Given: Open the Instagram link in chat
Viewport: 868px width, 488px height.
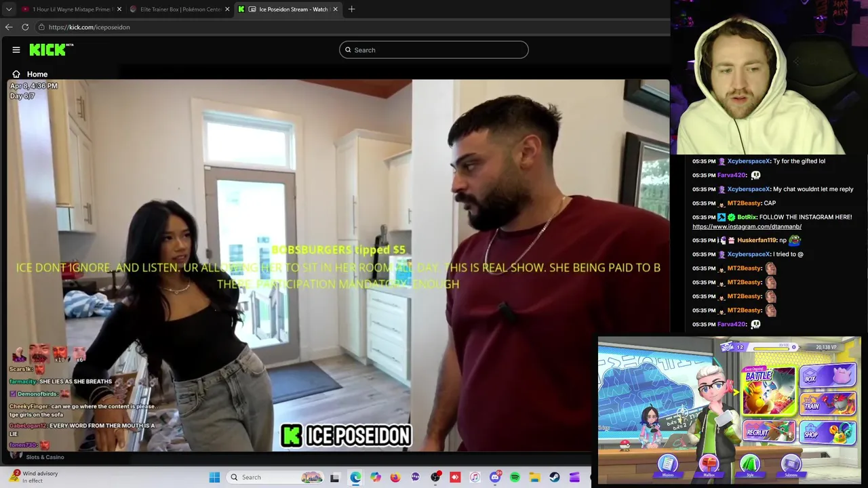Looking at the screenshot, I should coord(747,226).
